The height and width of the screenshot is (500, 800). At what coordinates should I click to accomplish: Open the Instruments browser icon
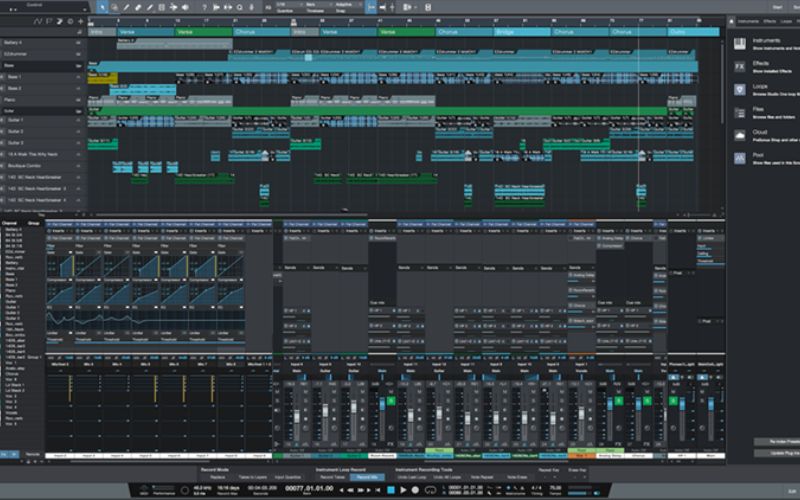pyautogui.click(x=740, y=45)
